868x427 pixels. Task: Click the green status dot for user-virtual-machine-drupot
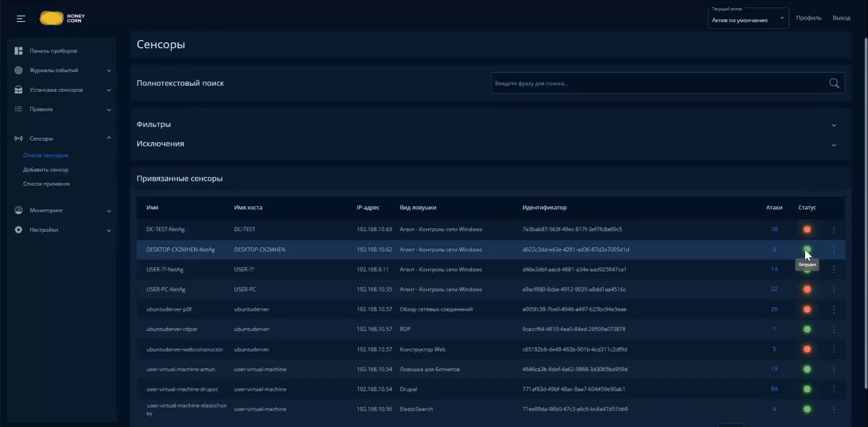pos(807,389)
